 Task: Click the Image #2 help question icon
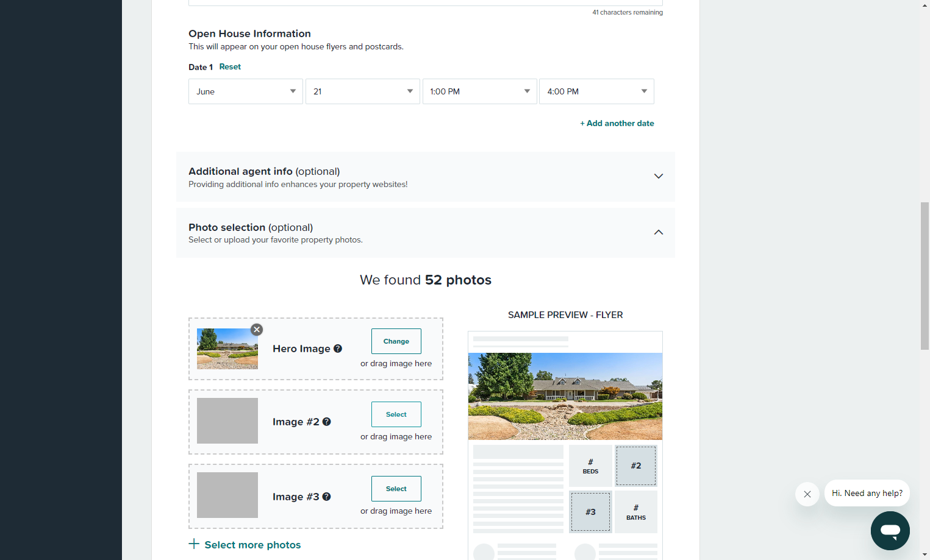(327, 422)
